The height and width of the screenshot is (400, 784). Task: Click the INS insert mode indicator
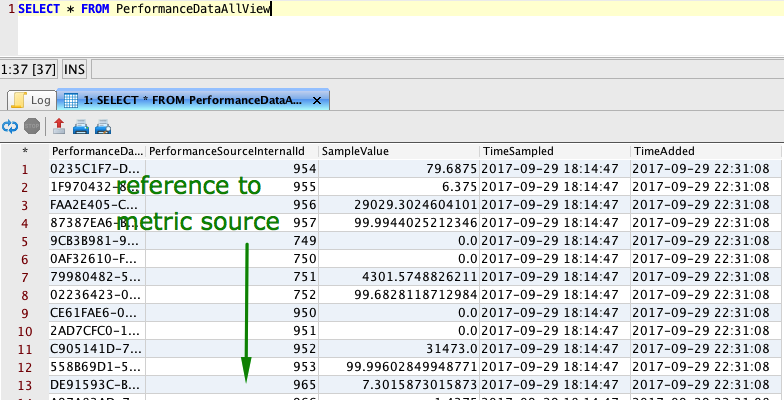(x=74, y=69)
